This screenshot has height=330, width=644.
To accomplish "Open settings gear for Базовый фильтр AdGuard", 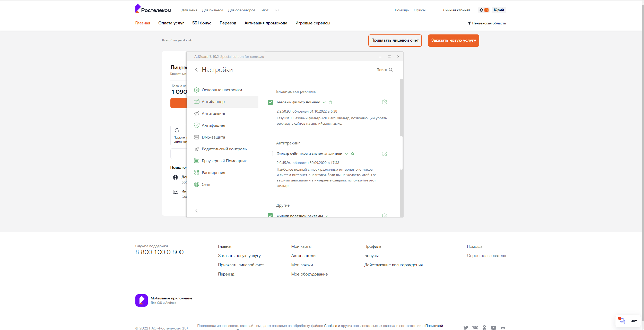I will click(x=384, y=102).
